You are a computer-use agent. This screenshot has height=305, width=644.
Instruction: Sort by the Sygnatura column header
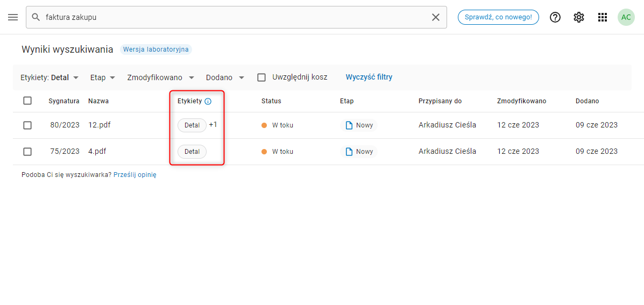click(x=63, y=101)
